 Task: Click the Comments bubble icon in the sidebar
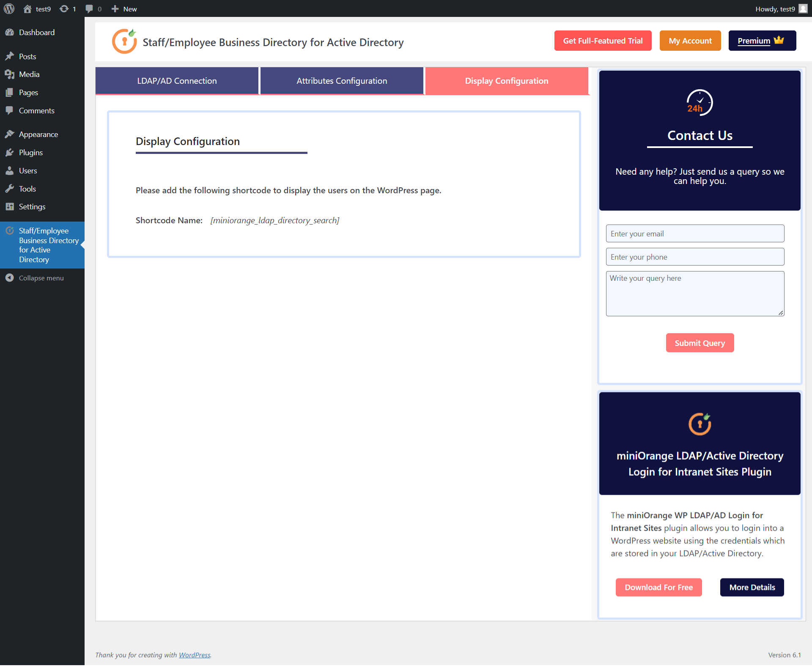(x=10, y=111)
